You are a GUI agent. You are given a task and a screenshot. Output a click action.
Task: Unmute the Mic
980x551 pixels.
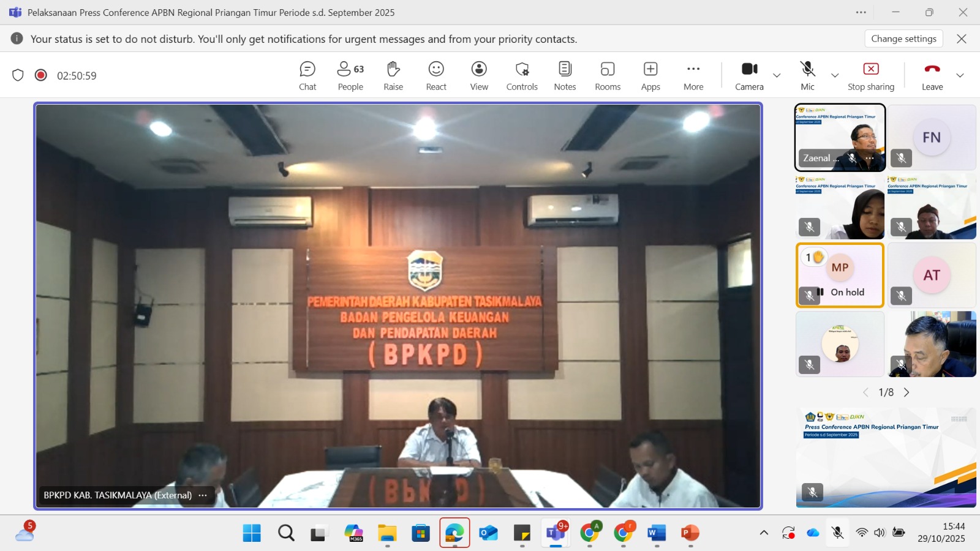coord(807,76)
